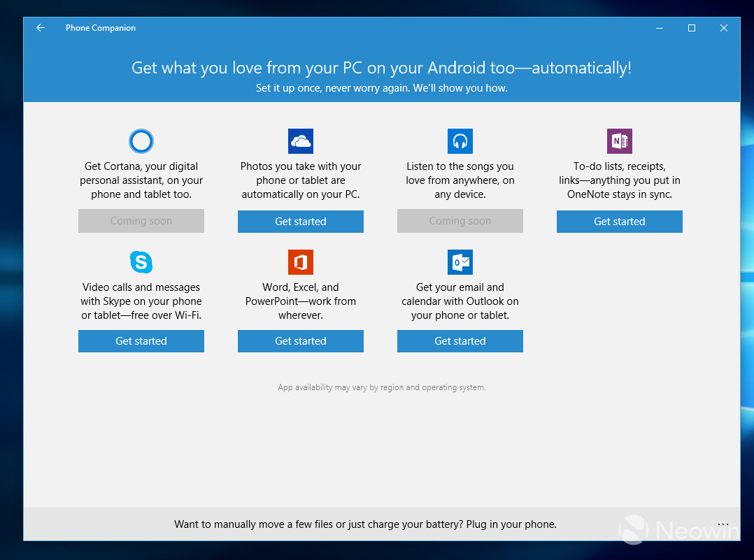Get started with OneNote sync
This screenshot has width=754, height=560.
(620, 222)
